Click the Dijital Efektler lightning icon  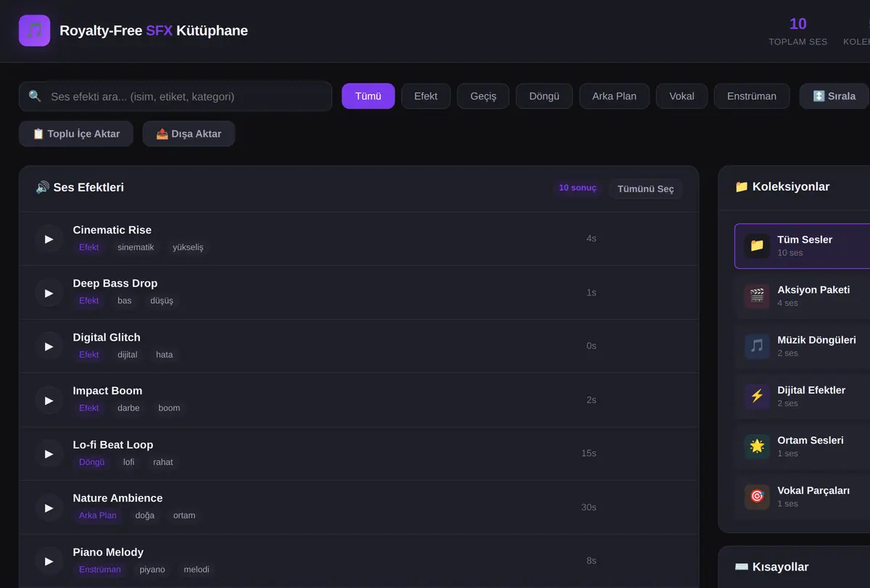pos(757,396)
